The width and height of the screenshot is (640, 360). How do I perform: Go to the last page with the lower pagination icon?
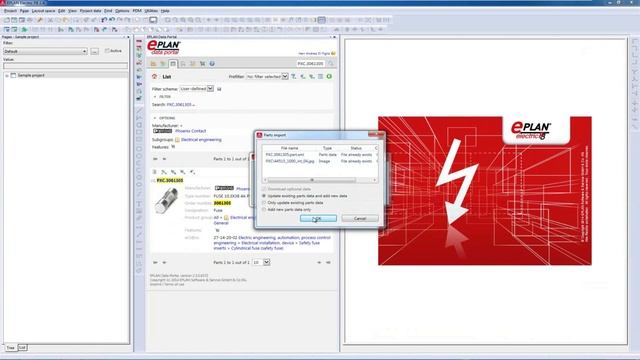pyautogui.click(x=328, y=262)
